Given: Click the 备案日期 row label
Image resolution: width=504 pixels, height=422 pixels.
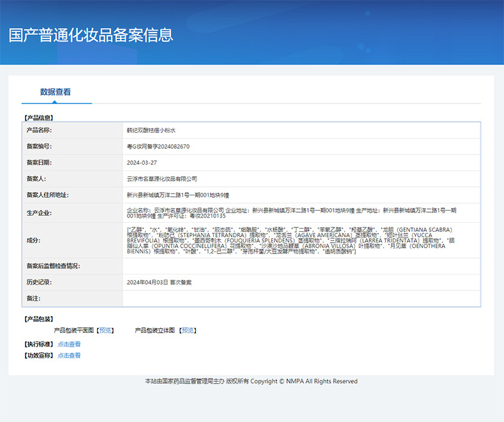Looking at the screenshot, I should 39,163.
